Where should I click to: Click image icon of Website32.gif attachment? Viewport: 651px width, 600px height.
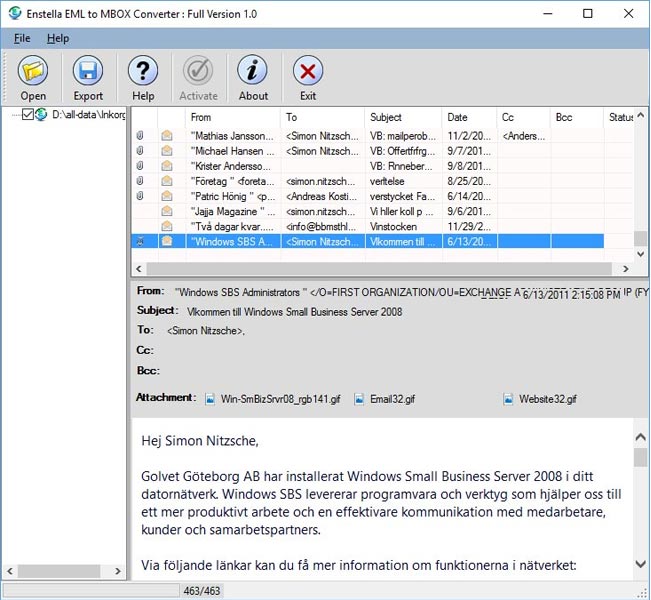pyautogui.click(x=508, y=399)
